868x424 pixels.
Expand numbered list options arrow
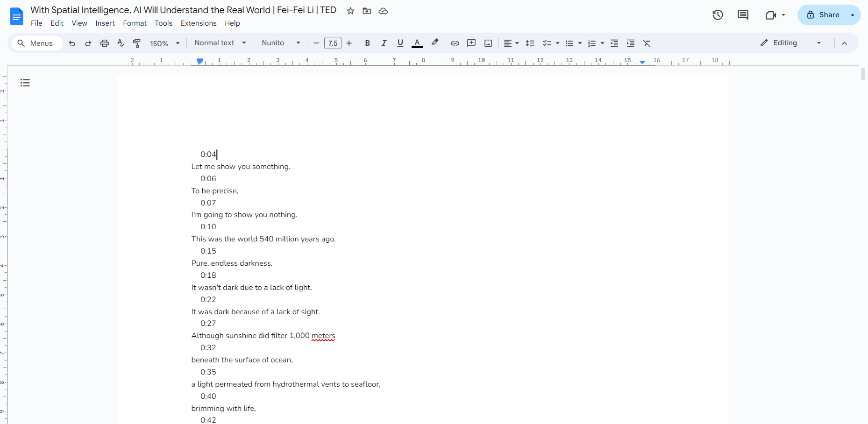pos(603,43)
